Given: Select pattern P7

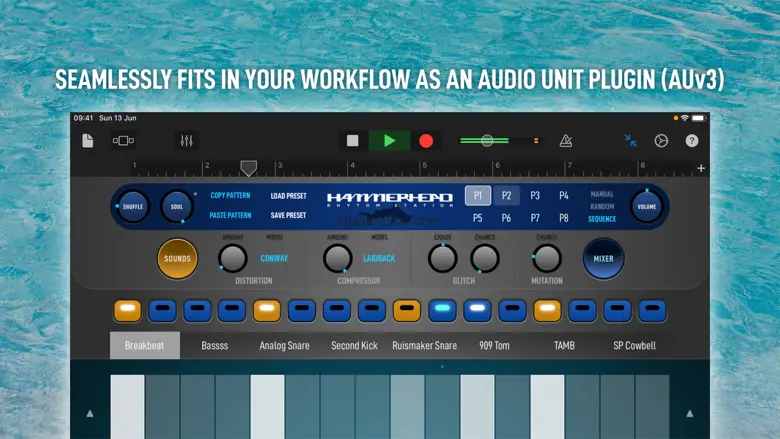Looking at the screenshot, I should (x=535, y=218).
